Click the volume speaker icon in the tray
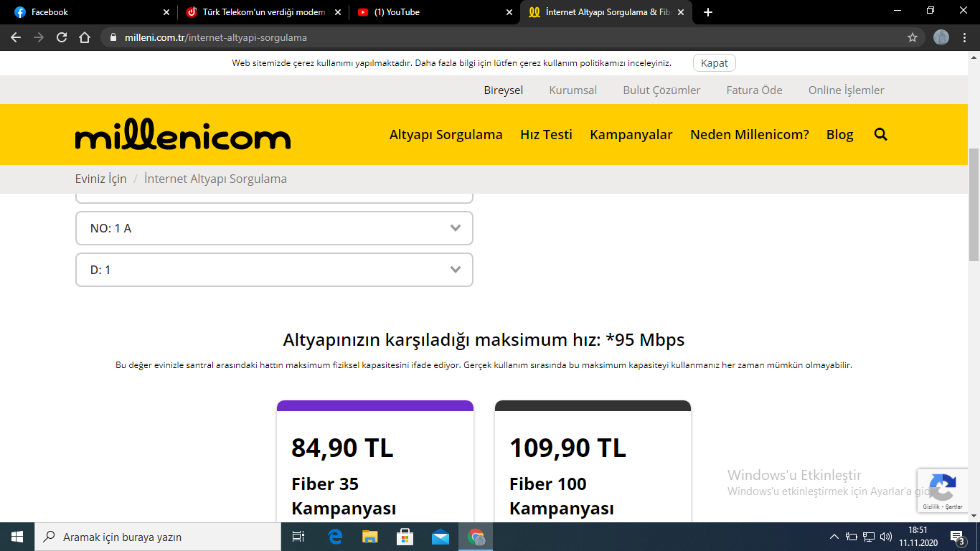980x551 pixels. coord(886,537)
